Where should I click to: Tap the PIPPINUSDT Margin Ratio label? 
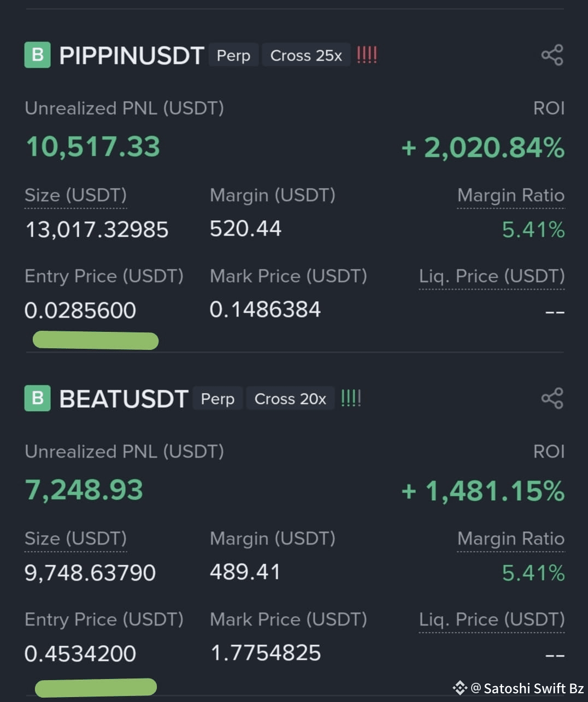[x=511, y=196]
